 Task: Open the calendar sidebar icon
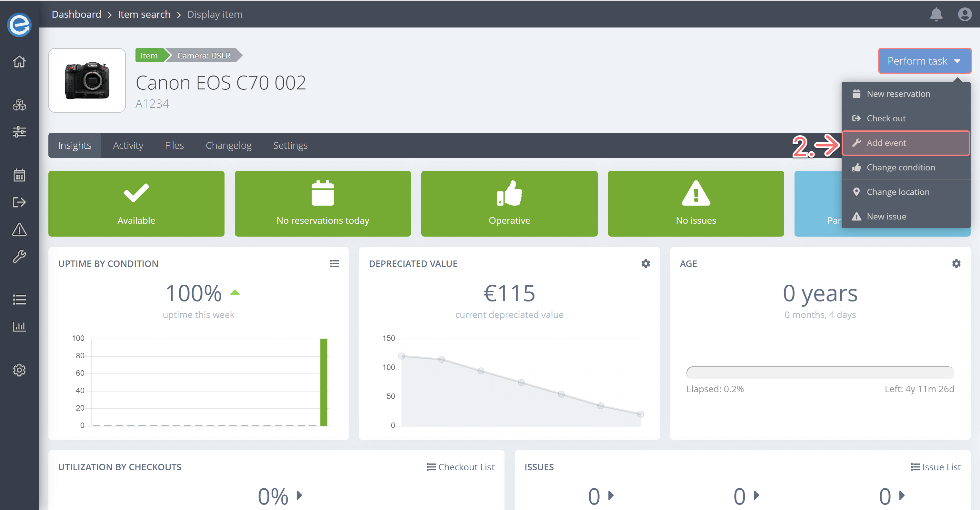pyautogui.click(x=19, y=175)
